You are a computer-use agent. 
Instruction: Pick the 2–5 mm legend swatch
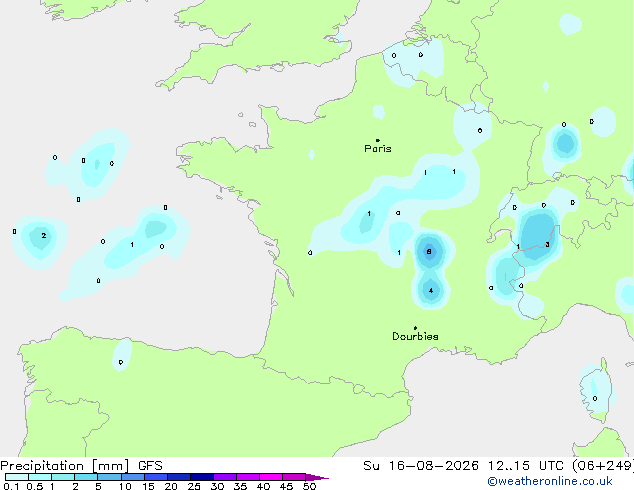[x=86, y=477]
